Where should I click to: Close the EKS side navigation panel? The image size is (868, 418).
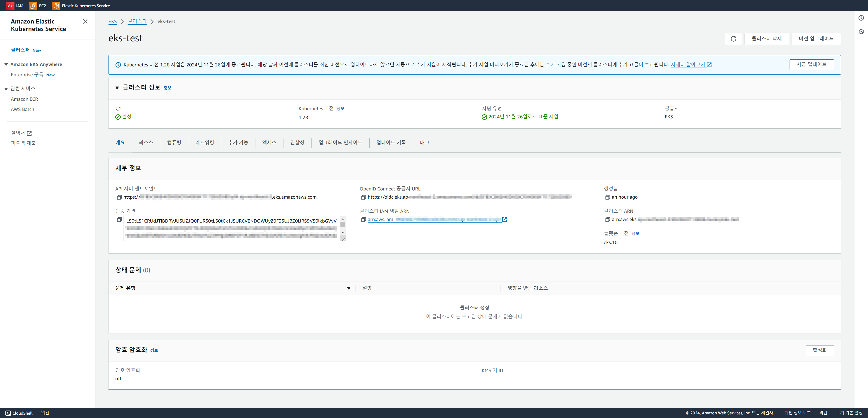tap(85, 21)
